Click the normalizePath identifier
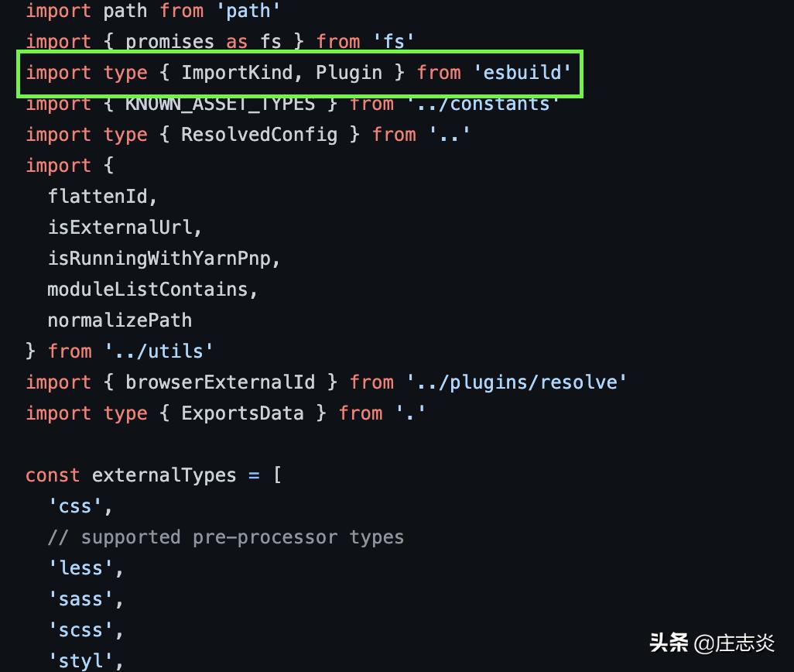This screenshot has width=794, height=672. point(119,321)
